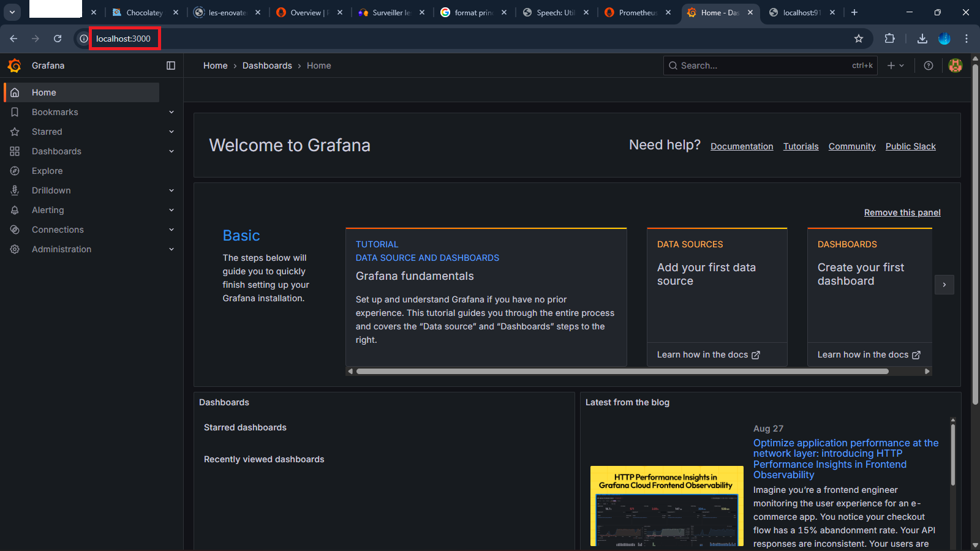This screenshot has width=980, height=551.
Task: Open the Chrome three-dot menu
Action: click(967, 39)
